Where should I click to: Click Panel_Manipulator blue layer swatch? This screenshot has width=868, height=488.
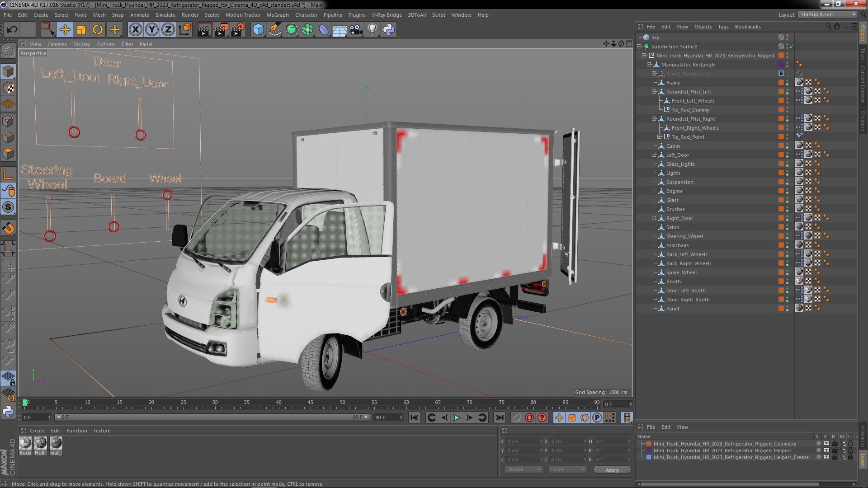point(781,74)
